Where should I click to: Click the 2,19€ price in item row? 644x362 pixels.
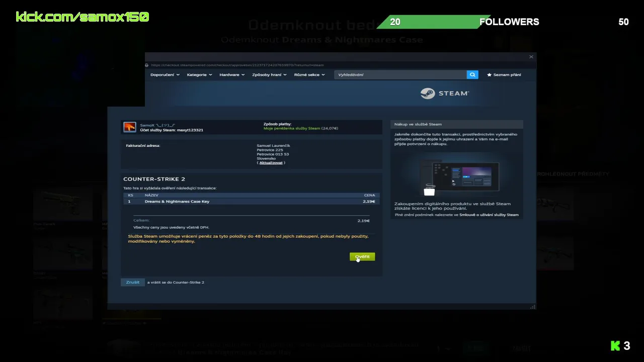369,202
